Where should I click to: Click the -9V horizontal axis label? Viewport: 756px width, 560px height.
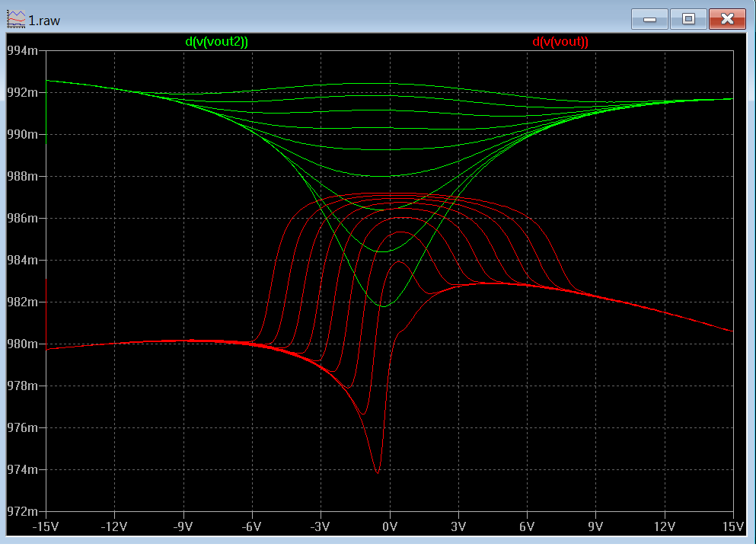[x=183, y=526]
